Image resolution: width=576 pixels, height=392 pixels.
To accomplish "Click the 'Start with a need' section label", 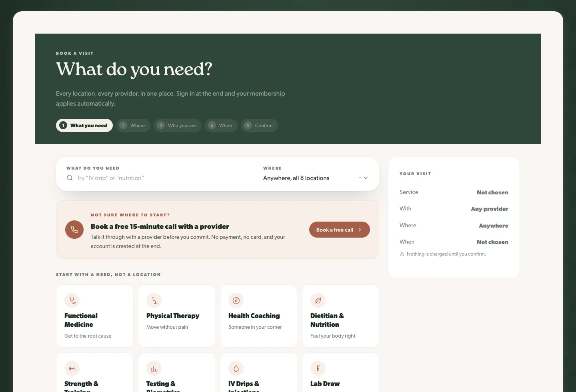I will point(108,274).
